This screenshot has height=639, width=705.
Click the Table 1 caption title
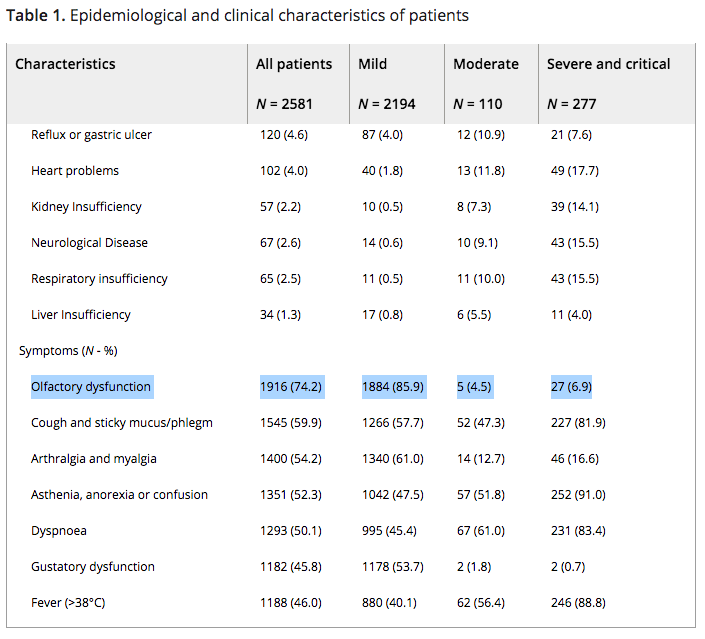237,16
